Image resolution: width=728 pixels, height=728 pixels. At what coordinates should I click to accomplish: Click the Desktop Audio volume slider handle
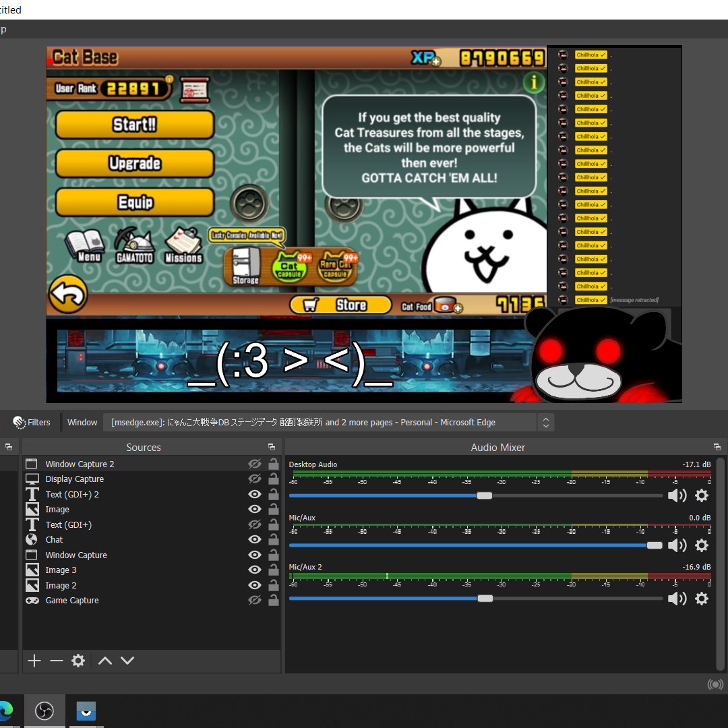pos(484,495)
